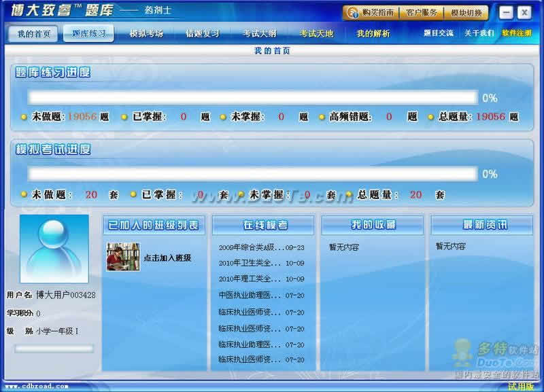Open the 关于我们 link
The width and height of the screenshot is (544, 392).
coord(479,33)
